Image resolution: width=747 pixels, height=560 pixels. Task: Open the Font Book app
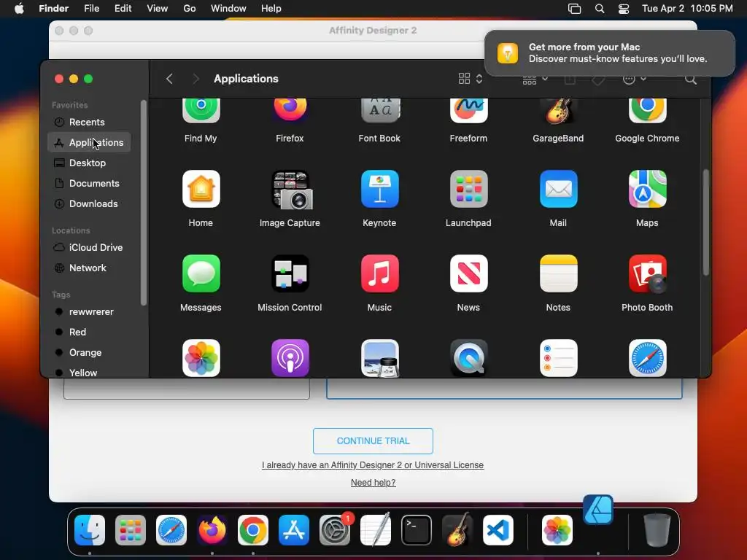[379, 111]
